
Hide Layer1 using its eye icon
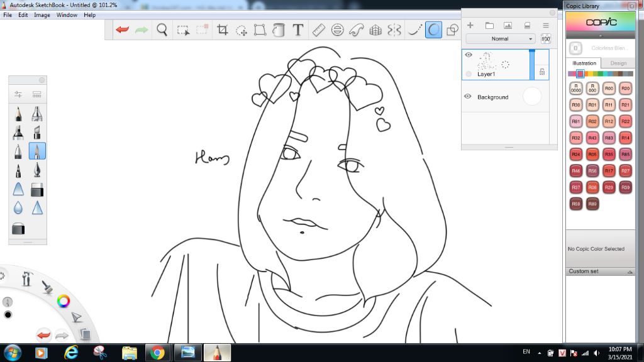click(468, 55)
